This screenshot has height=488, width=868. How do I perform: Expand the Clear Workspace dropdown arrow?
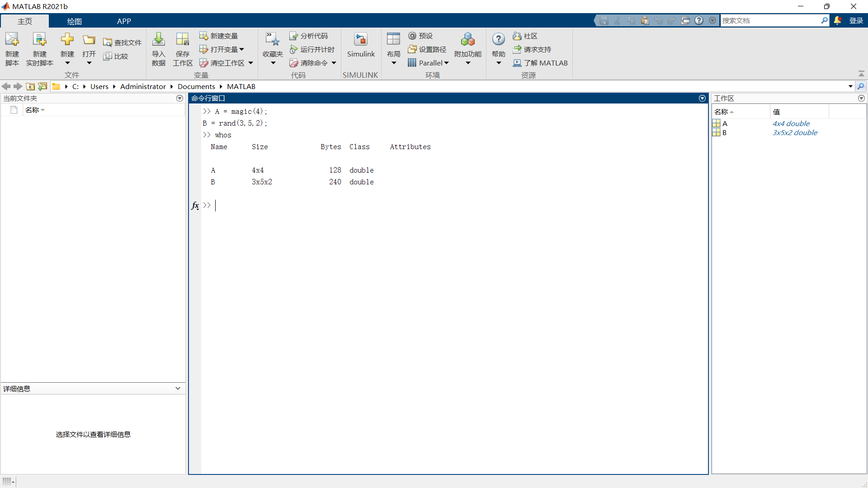pyautogui.click(x=251, y=63)
